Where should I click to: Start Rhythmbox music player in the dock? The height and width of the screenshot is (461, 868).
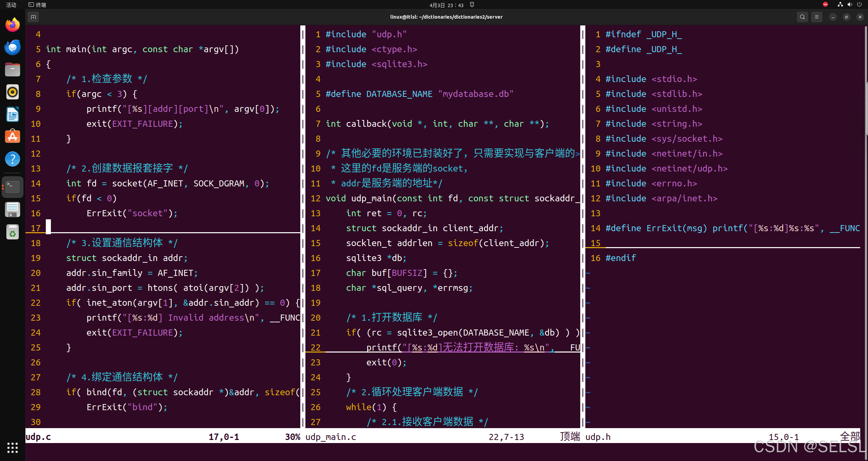12,92
